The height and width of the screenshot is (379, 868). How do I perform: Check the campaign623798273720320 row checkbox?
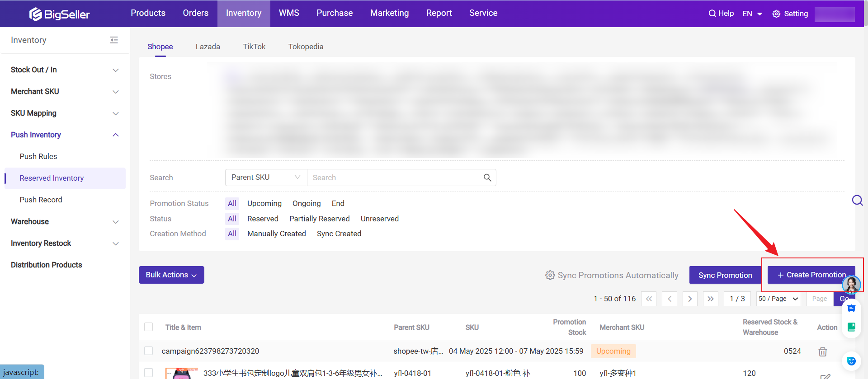148,351
